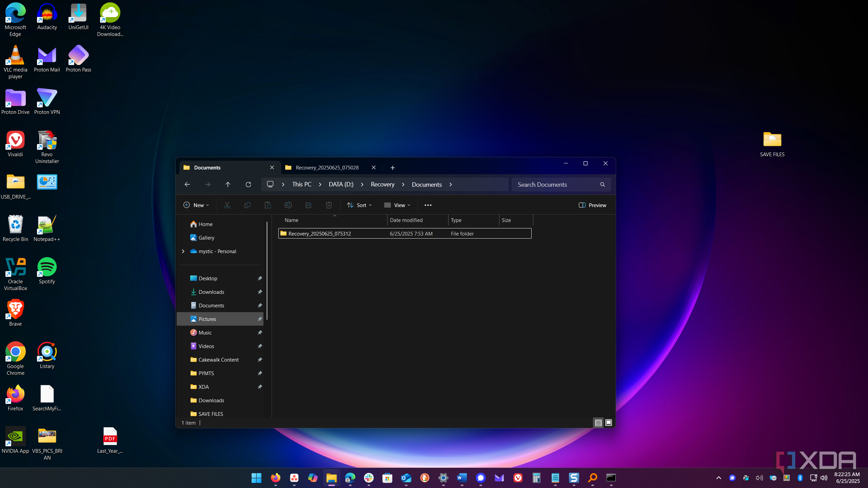The width and height of the screenshot is (868, 488).
Task: Open the New dropdown menu
Action: [x=196, y=205]
